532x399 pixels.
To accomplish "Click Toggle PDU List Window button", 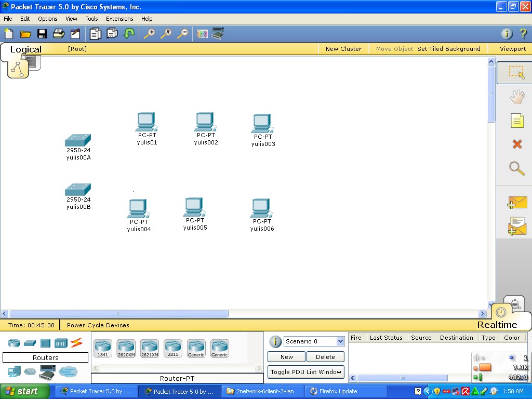I will (306, 372).
